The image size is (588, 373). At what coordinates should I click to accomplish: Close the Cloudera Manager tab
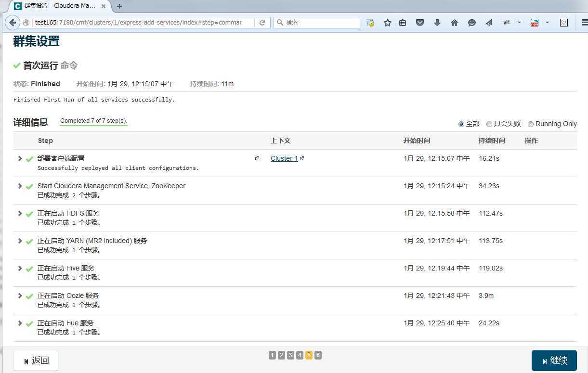[103, 6]
